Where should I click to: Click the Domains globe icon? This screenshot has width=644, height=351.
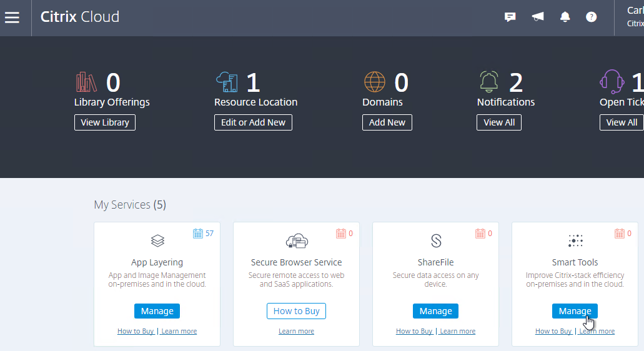pos(375,82)
